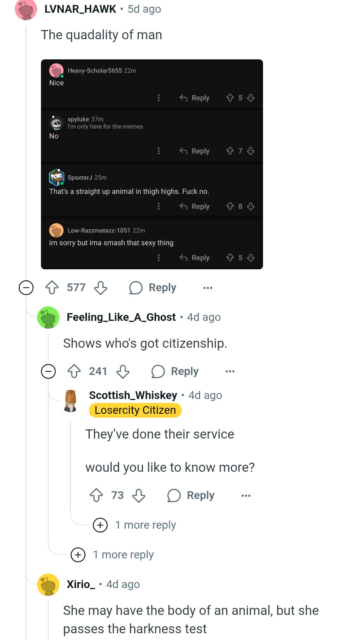Collapse LVNAR_HAWK's comment thread
Screen dimensions: 364x640
point(26,288)
